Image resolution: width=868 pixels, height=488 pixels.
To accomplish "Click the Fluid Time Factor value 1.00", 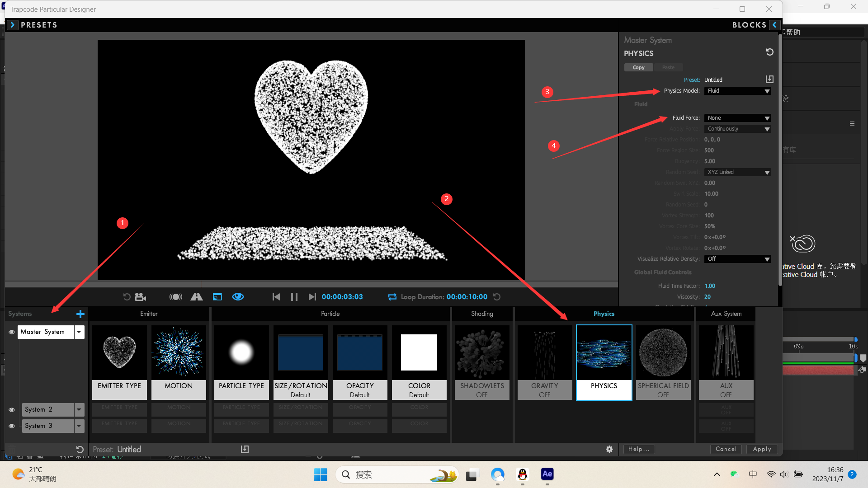I will (x=710, y=286).
